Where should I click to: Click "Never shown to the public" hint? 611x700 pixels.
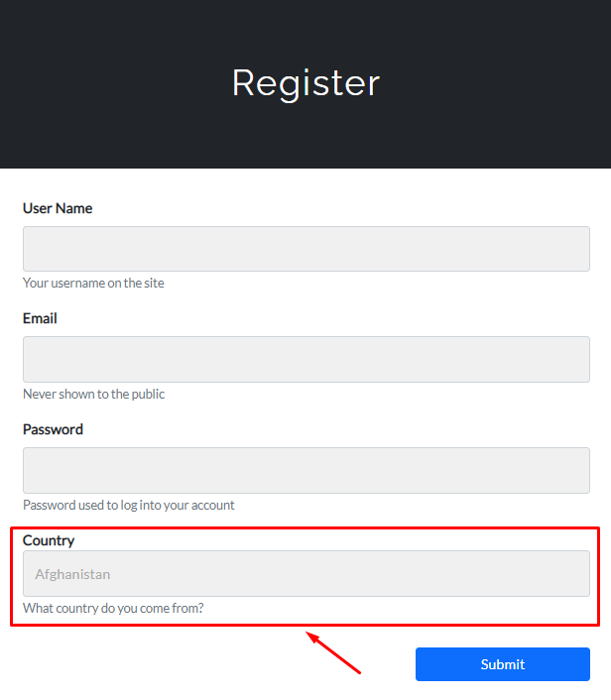point(93,394)
